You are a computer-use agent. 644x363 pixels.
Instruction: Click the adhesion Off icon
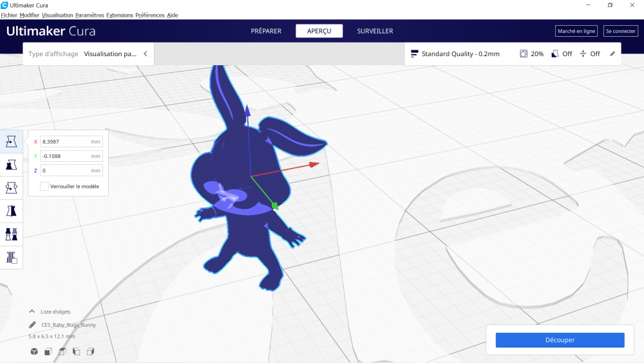(x=583, y=54)
